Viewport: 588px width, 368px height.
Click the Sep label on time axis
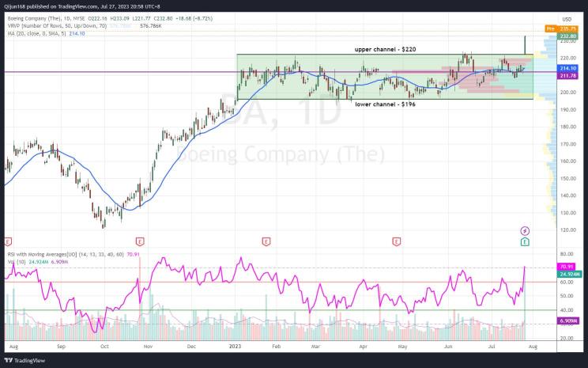[x=61, y=347]
